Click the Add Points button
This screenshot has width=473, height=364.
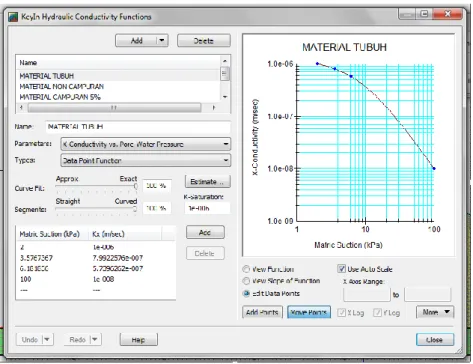(x=262, y=312)
